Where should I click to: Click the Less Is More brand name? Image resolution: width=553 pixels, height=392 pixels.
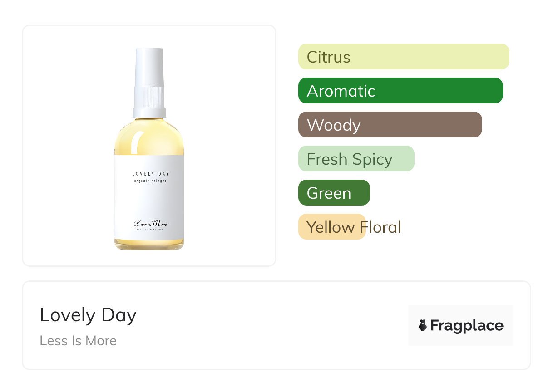pyautogui.click(x=78, y=341)
